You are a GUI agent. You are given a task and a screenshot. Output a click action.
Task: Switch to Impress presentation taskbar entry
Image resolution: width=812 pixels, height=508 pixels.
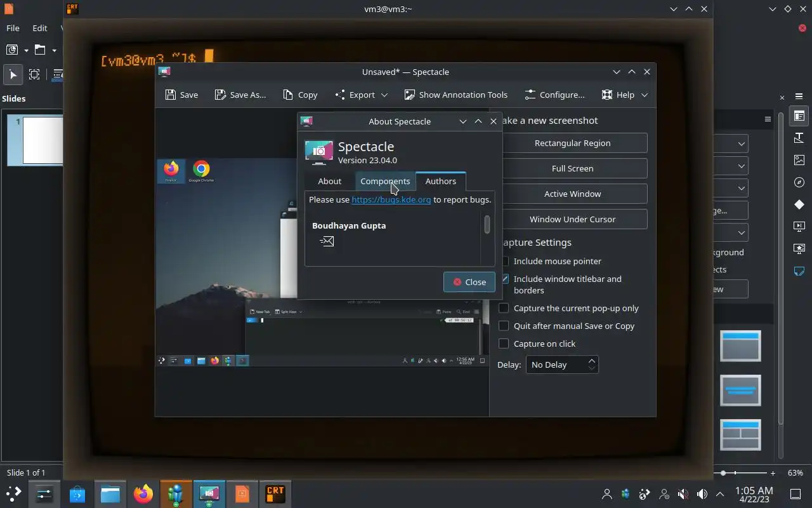point(242,493)
